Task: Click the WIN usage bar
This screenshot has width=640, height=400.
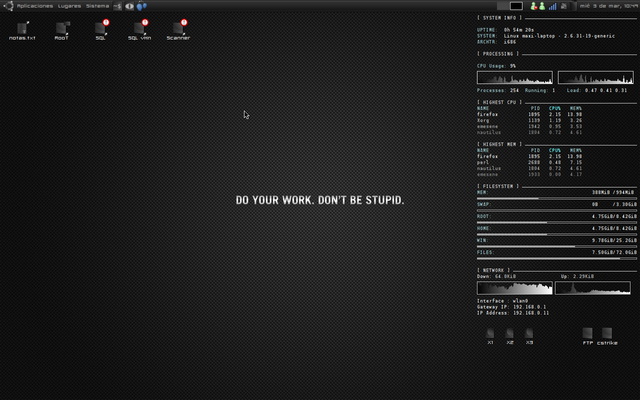Action: pyautogui.click(x=557, y=247)
